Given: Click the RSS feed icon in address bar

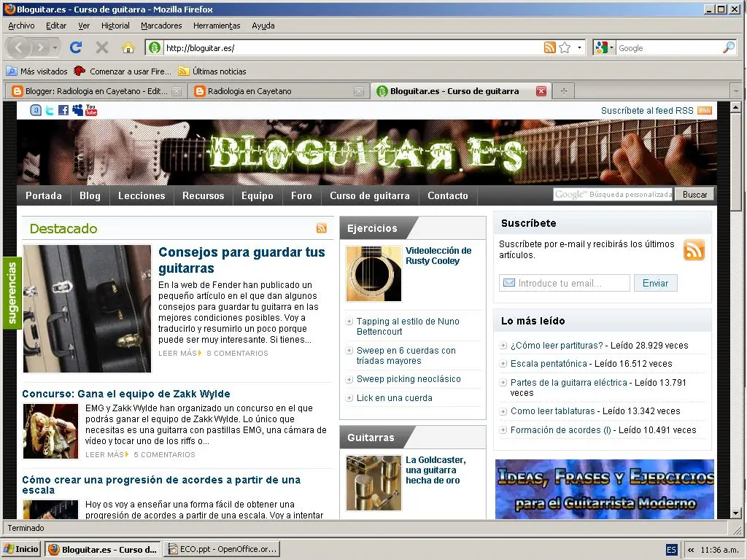Looking at the screenshot, I should pyautogui.click(x=550, y=47).
